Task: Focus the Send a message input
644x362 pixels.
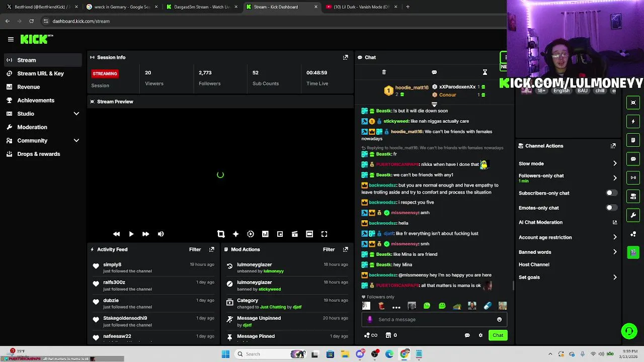Action: [435, 319]
